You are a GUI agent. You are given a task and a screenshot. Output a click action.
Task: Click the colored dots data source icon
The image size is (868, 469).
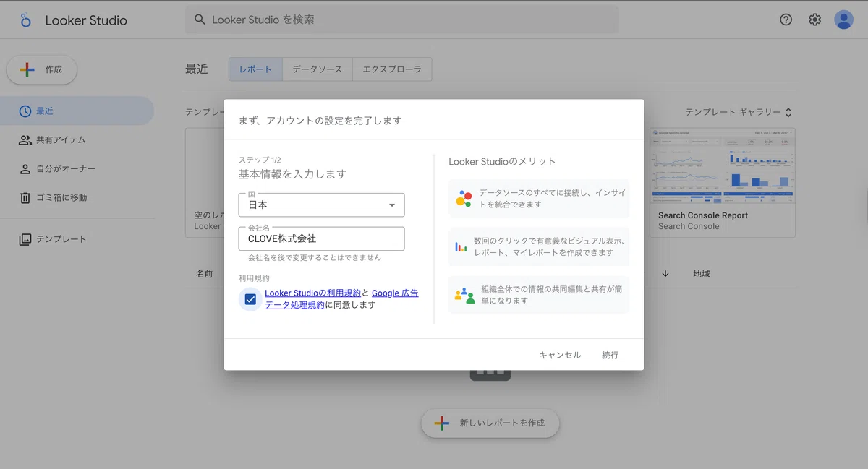tap(464, 199)
